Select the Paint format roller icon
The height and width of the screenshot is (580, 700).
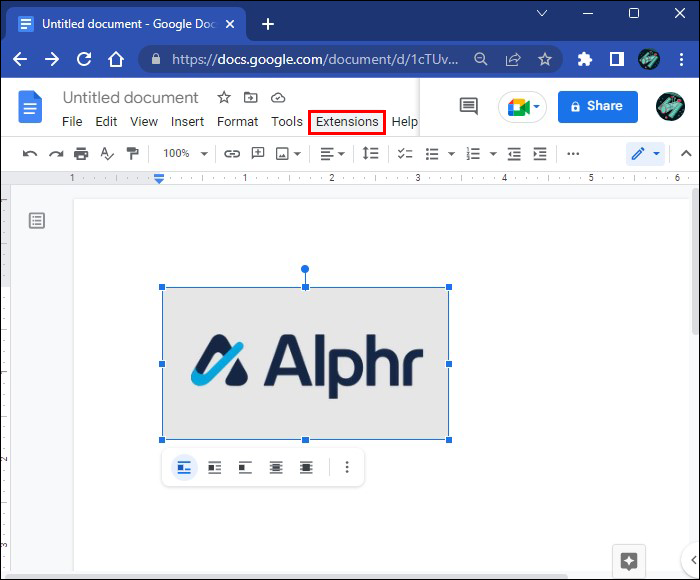[133, 154]
